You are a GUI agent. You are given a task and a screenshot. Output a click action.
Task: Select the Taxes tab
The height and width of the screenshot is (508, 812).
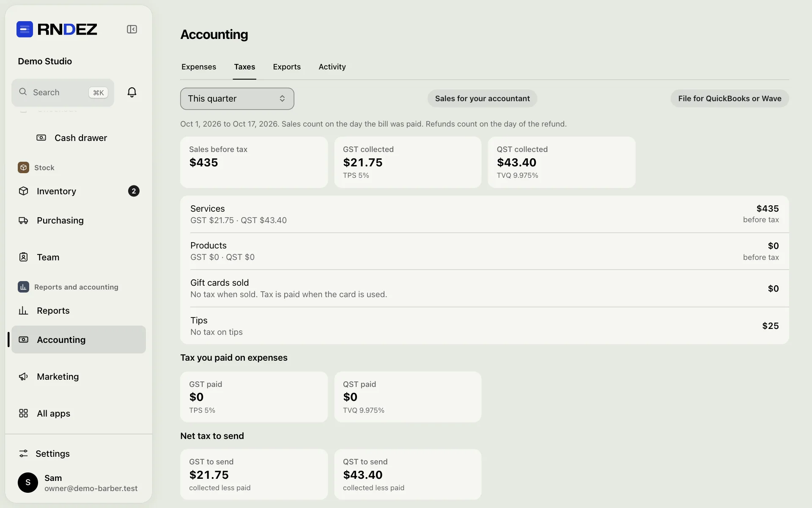click(x=244, y=67)
